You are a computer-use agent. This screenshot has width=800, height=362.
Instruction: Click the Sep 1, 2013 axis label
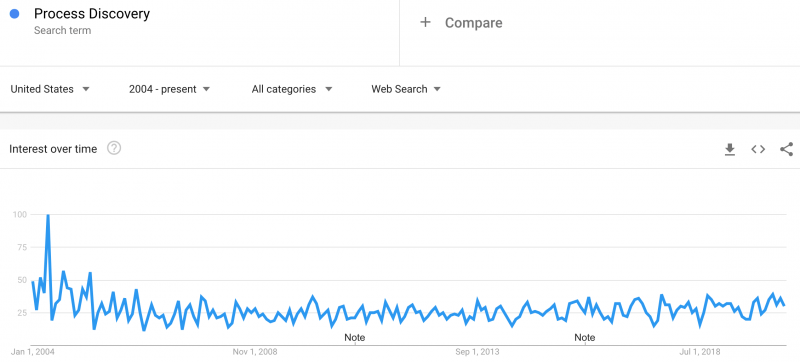478,352
